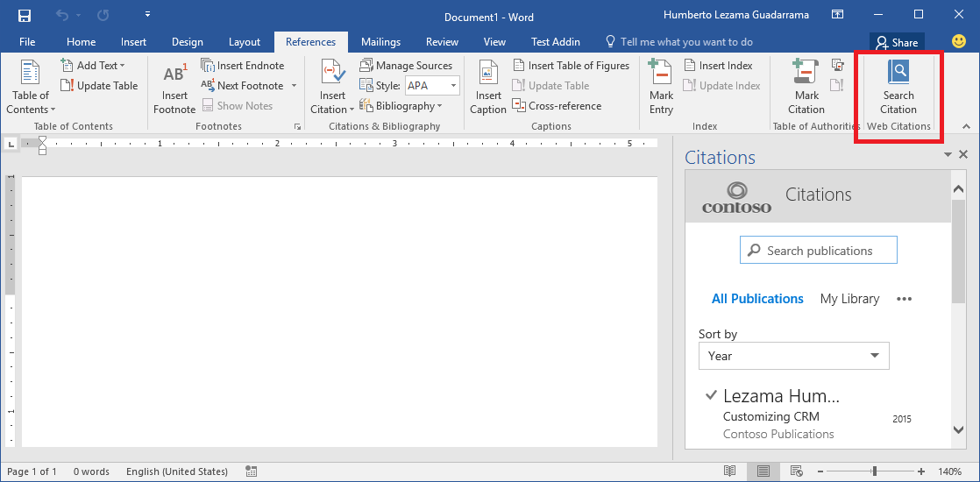Expand the Next Footnote dropdown arrow
Viewport: 980px width, 482px height.
coord(294,86)
